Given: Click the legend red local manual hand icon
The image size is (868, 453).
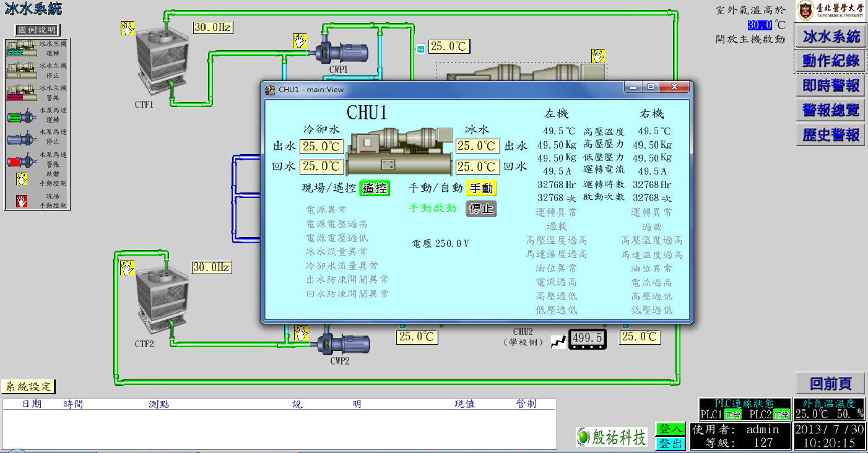Looking at the screenshot, I should (22, 201).
